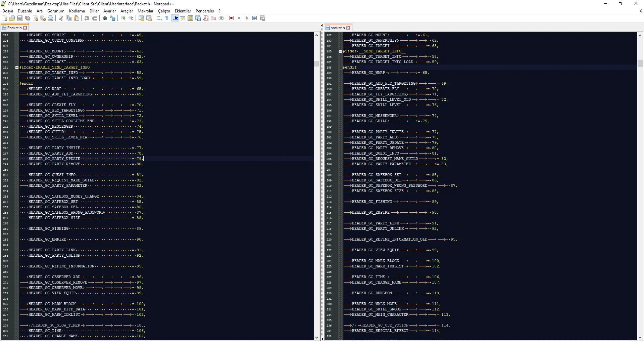Viewport: 644px width, 341px height.
Task: Start macro recording with red record button
Action: pyautogui.click(x=231, y=18)
